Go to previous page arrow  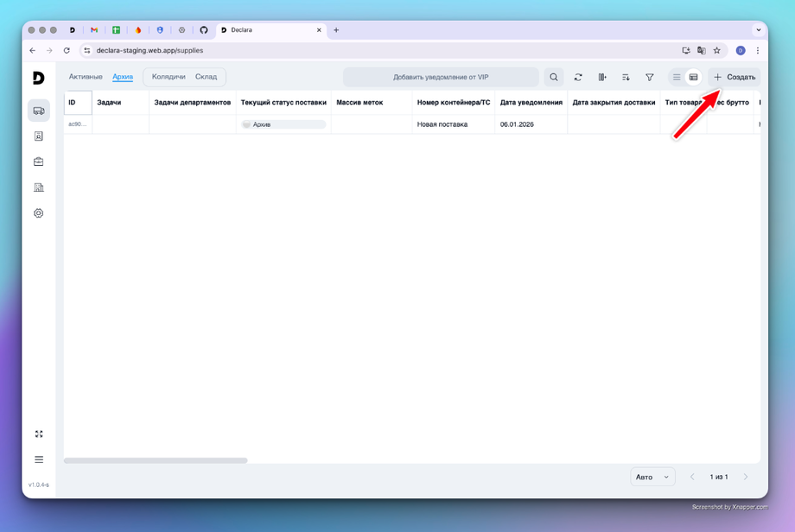tap(692, 477)
